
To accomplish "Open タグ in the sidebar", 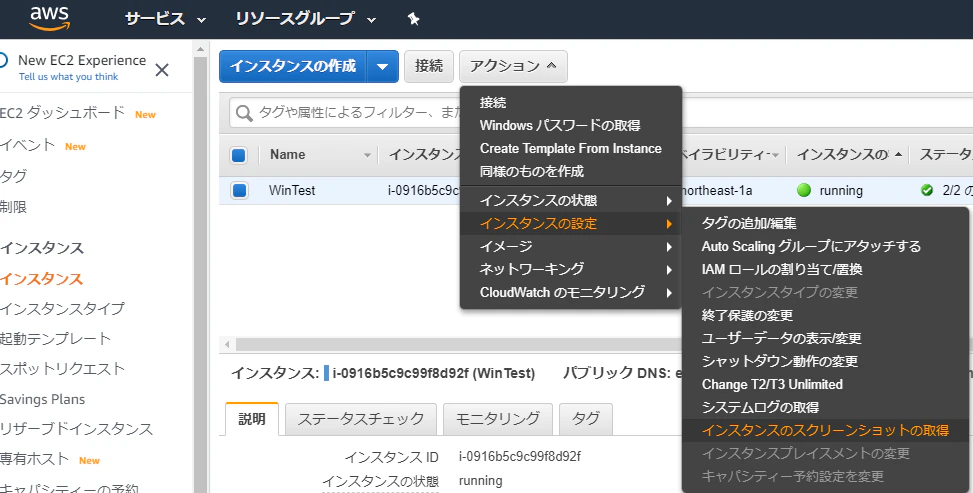I will pyautogui.click(x=13, y=176).
